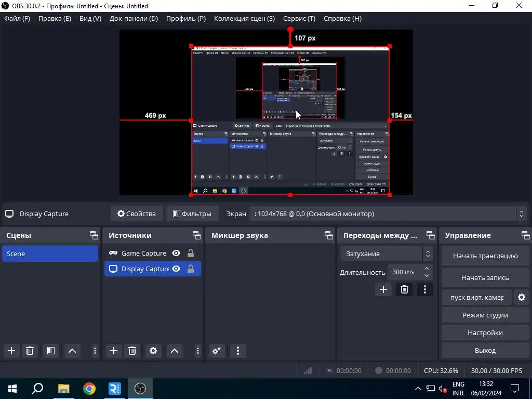Screen dimensions: 532x399
Task: Open the Файл menu
Action: coord(17,19)
